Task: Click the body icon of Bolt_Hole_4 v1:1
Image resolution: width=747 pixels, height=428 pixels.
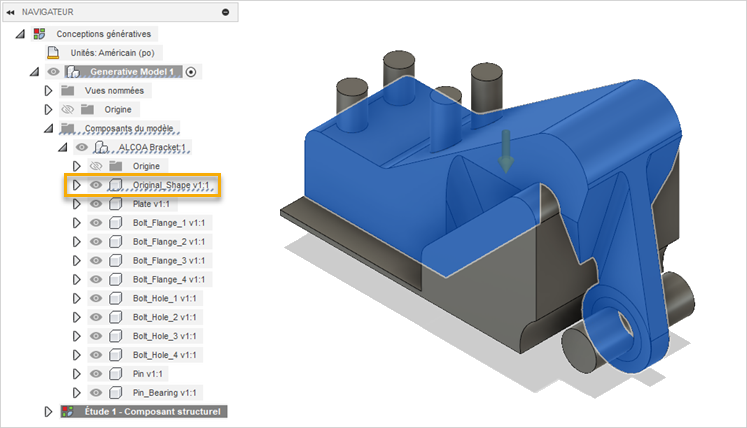Action: (115, 355)
